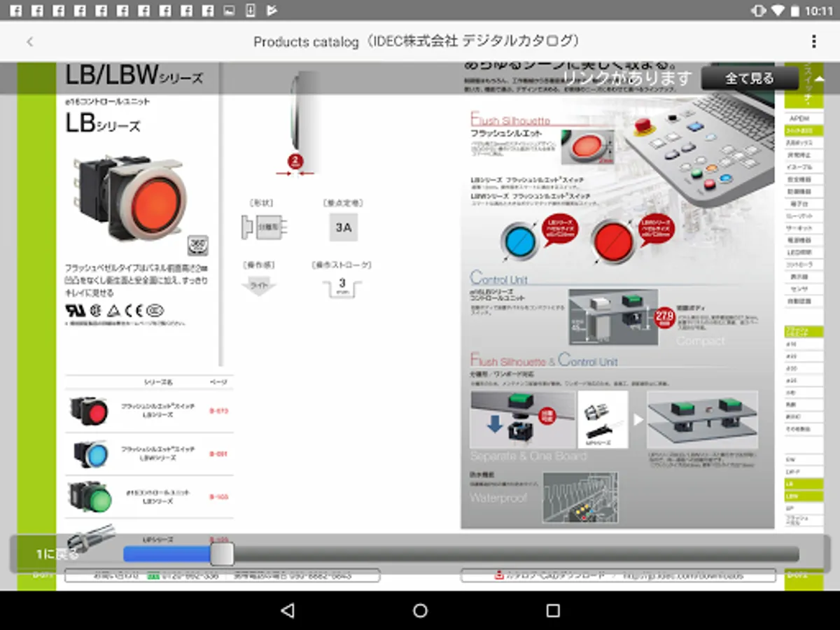Open the その他製品 sidebar tab

(x=803, y=429)
